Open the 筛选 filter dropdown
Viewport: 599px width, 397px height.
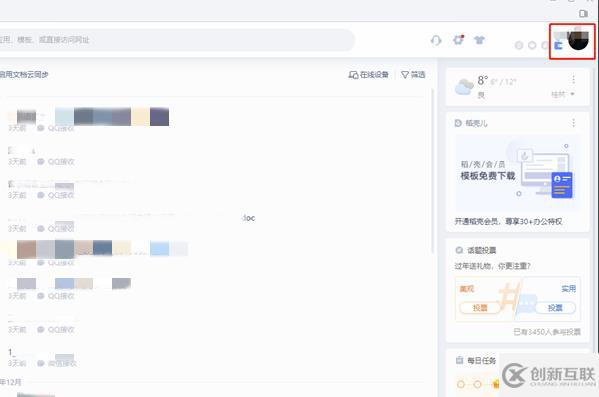click(413, 75)
